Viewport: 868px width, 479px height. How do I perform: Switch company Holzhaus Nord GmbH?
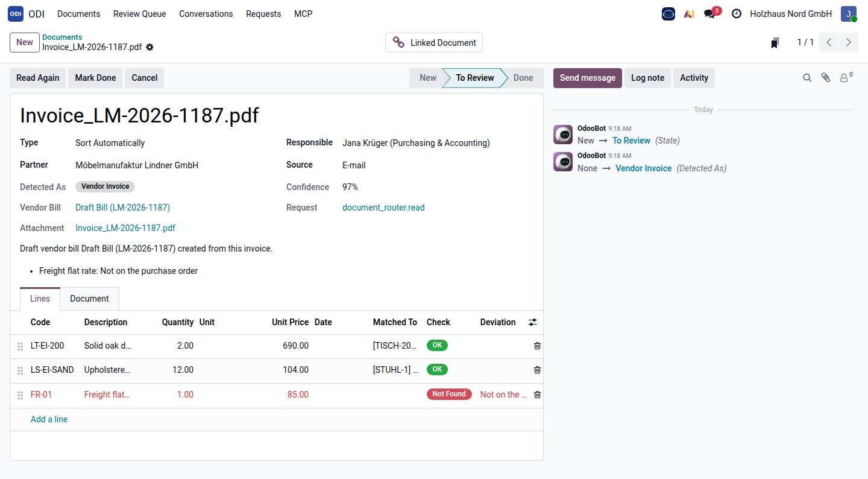click(791, 13)
